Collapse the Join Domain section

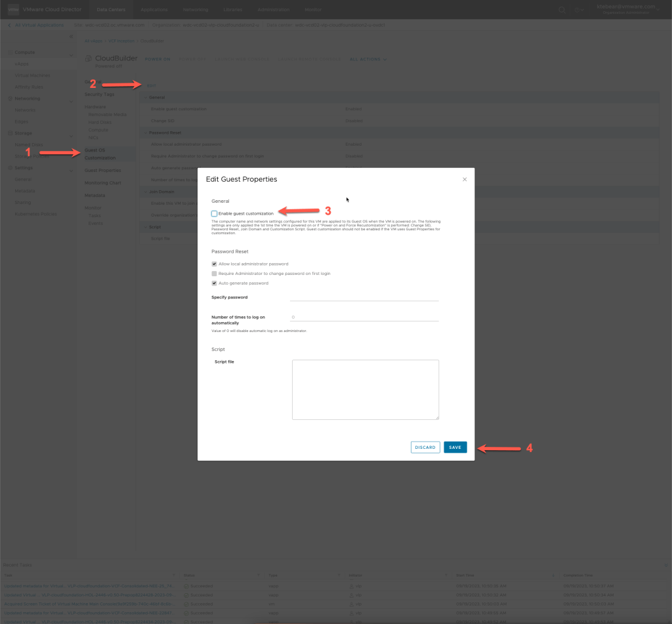click(146, 192)
